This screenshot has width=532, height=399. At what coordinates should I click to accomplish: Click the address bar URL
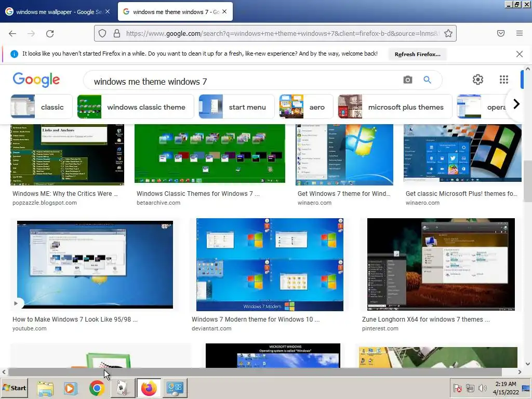point(282,33)
